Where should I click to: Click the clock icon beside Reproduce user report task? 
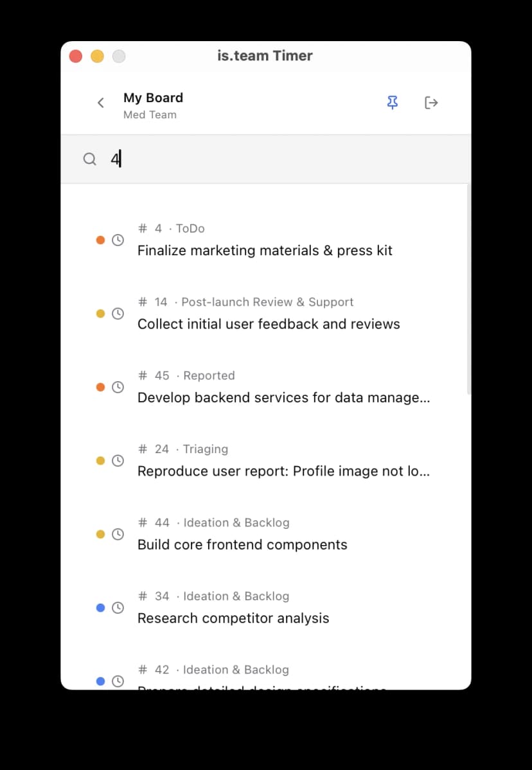point(118,460)
